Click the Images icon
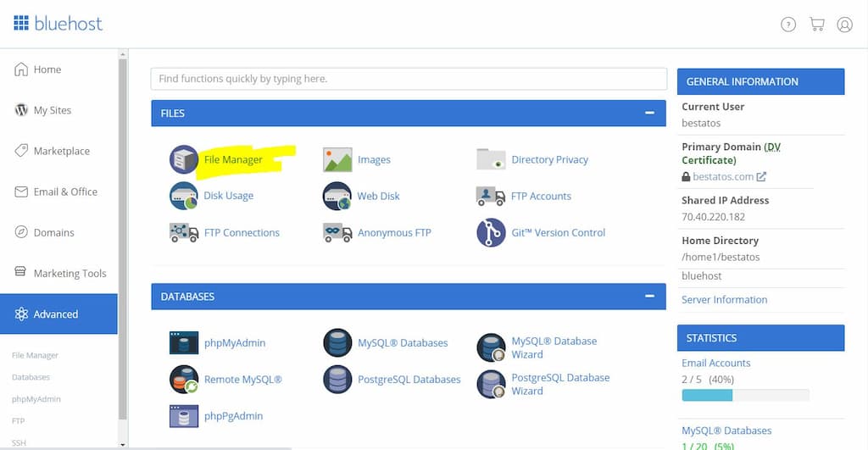 tap(337, 159)
